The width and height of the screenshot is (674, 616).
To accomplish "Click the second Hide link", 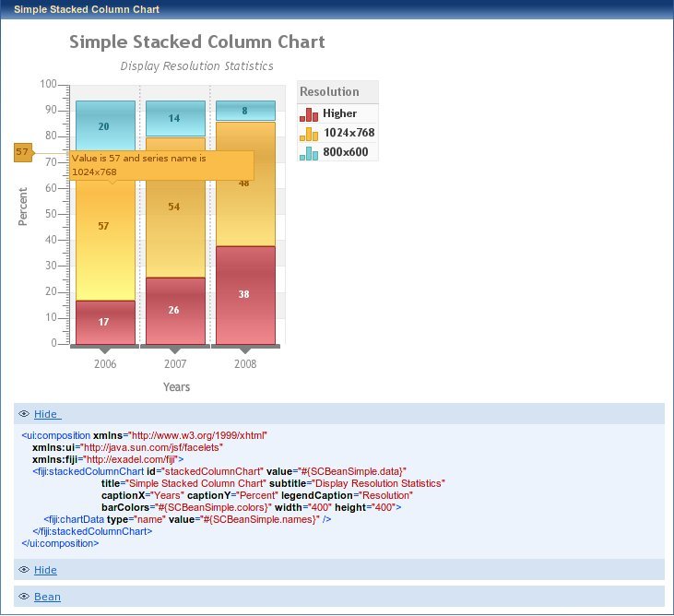I will coord(45,570).
